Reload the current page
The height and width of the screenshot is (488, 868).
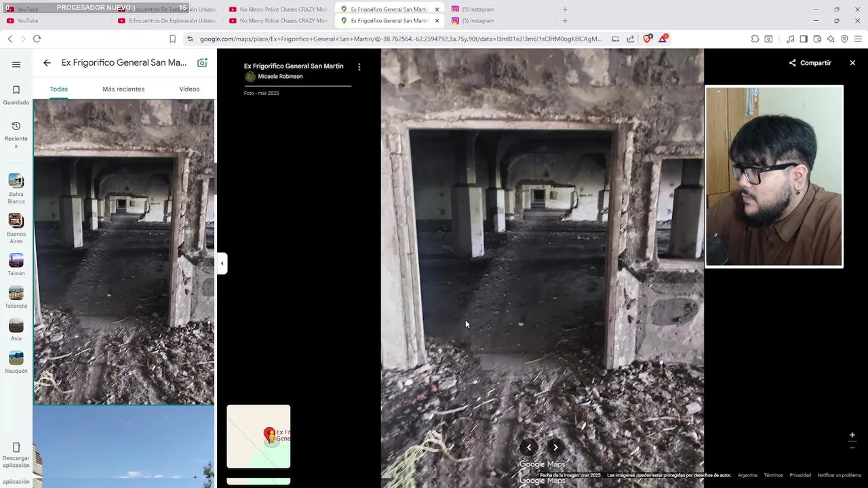(x=37, y=39)
